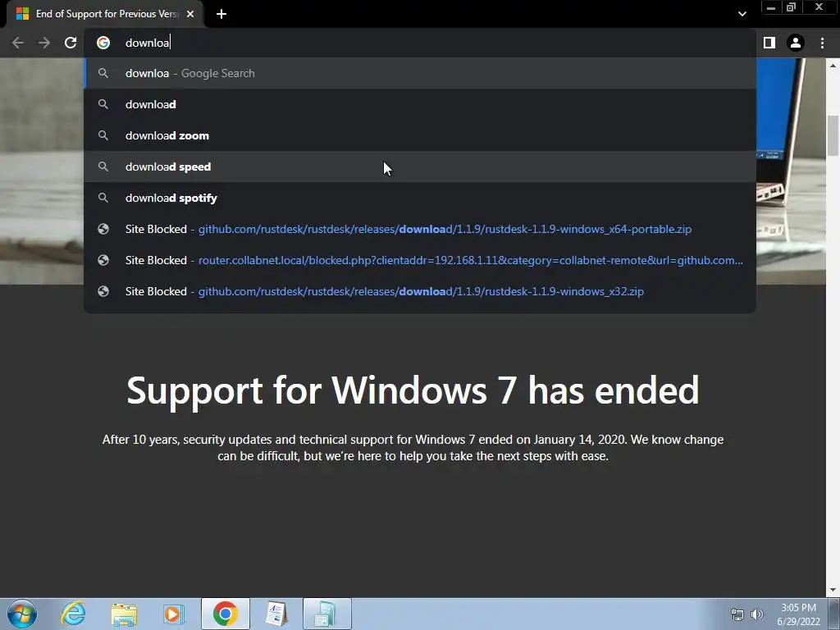The image size is (840, 630).
Task: Click the globe icon beside x64-portable.zip entry
Action: (x=103, y=230)
